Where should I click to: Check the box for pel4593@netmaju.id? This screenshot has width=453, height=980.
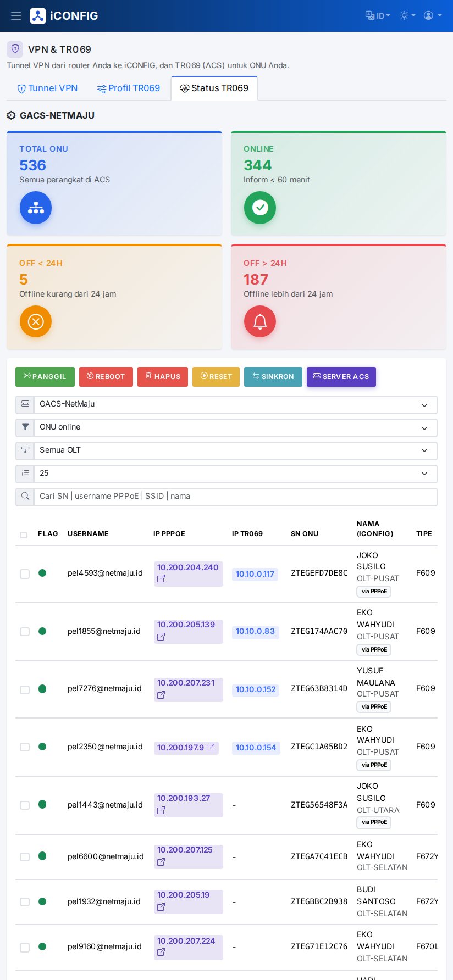[x=25, y=574]
